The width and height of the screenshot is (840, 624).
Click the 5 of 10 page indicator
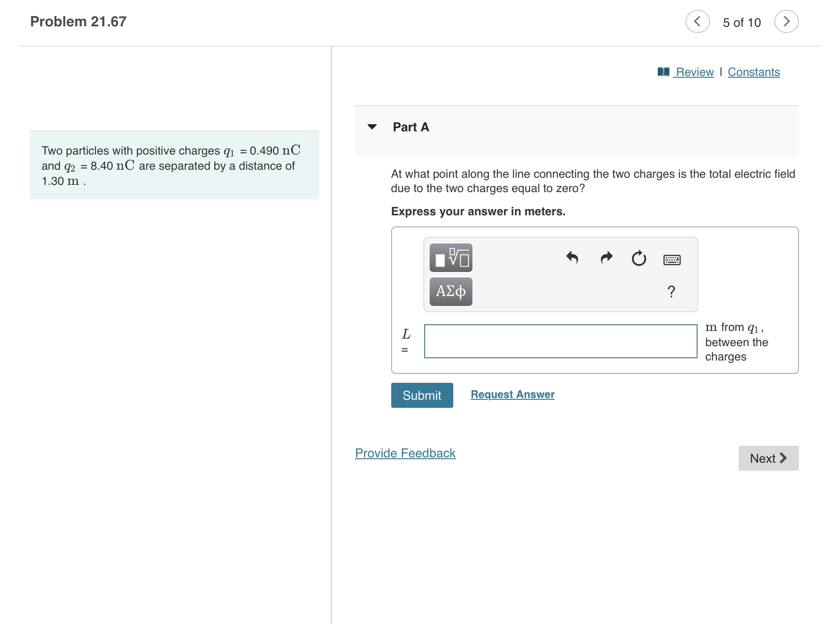point(742,21)
